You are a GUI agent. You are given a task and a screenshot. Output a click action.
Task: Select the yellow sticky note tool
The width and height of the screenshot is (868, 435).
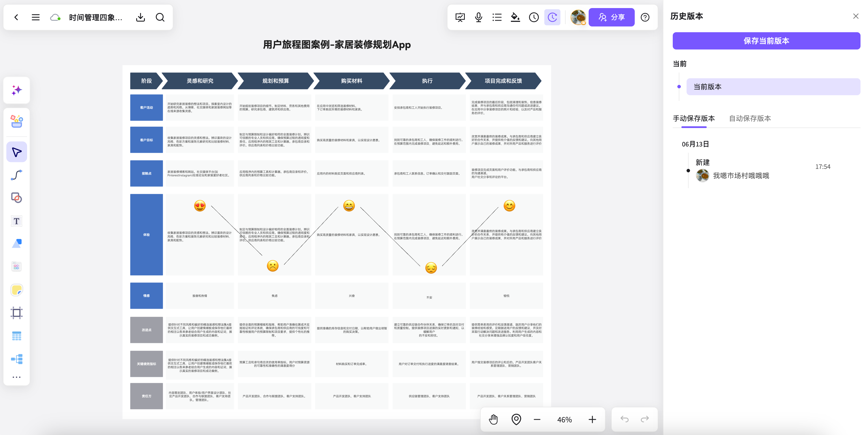coord(16,290)
